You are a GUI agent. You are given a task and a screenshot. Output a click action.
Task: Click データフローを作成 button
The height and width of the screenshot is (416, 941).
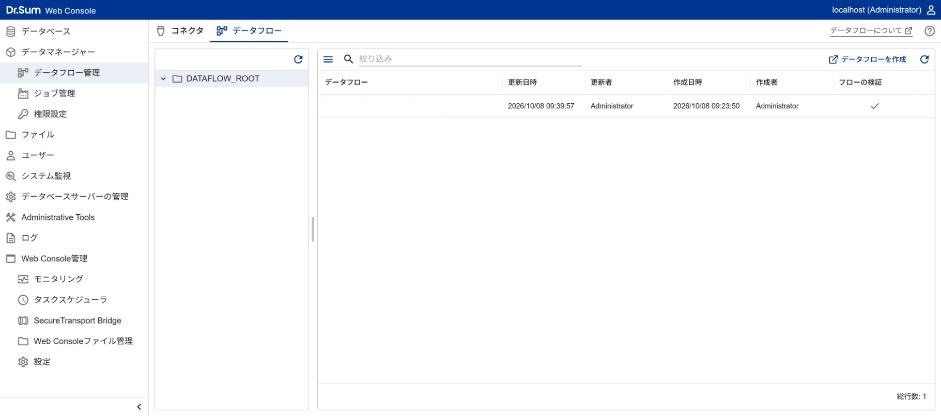[x=867, y=59]
